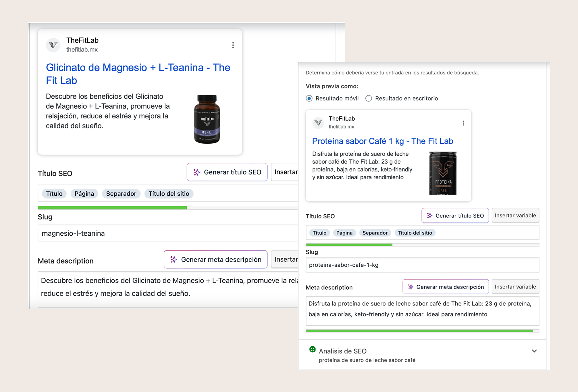This screenshot has width=578, height=392.
Task: Select the TheFitLab logo in the Glicinato preview
Action: point(53,45)
